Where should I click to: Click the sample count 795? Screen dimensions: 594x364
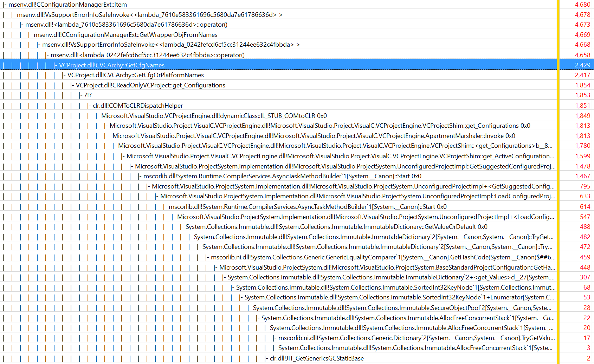pyautogui.click(x=585, y=186)
